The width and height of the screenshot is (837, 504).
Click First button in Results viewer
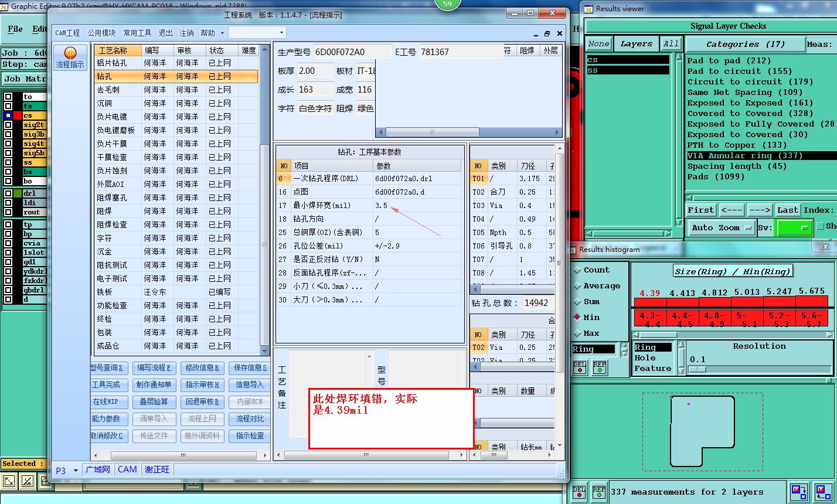pos(701,210)
